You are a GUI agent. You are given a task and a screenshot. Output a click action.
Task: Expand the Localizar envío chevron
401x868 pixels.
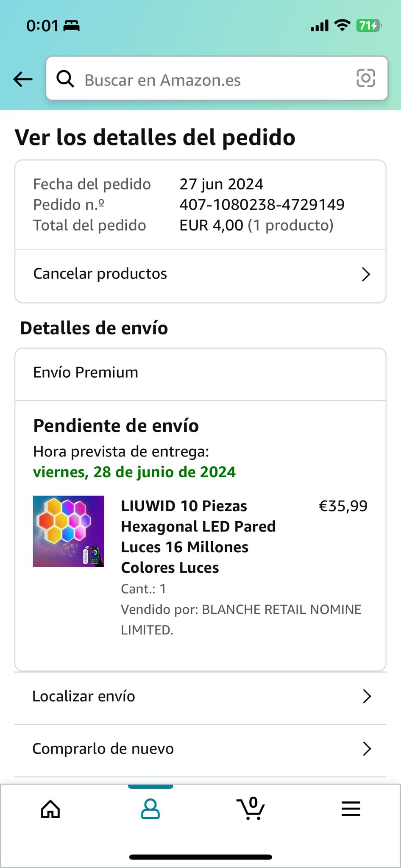(367, 696)
